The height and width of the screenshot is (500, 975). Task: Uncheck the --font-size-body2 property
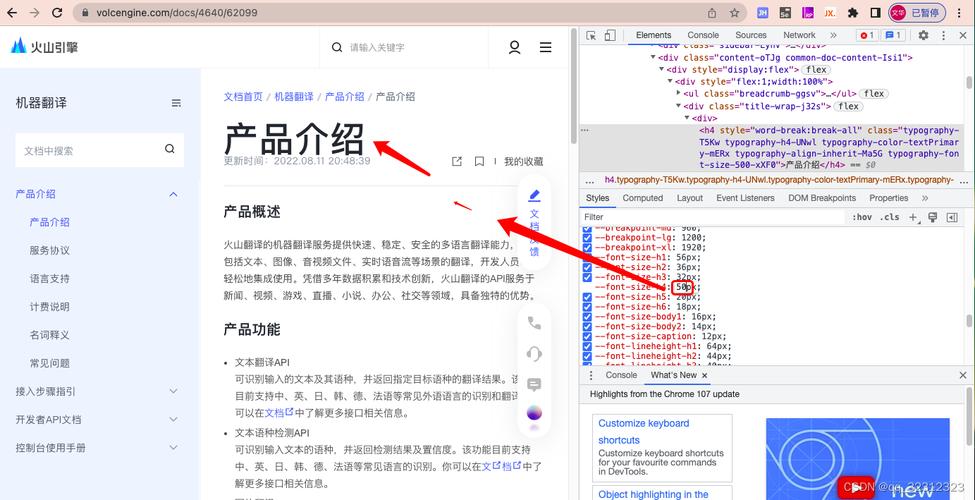[x=587, y=327]
